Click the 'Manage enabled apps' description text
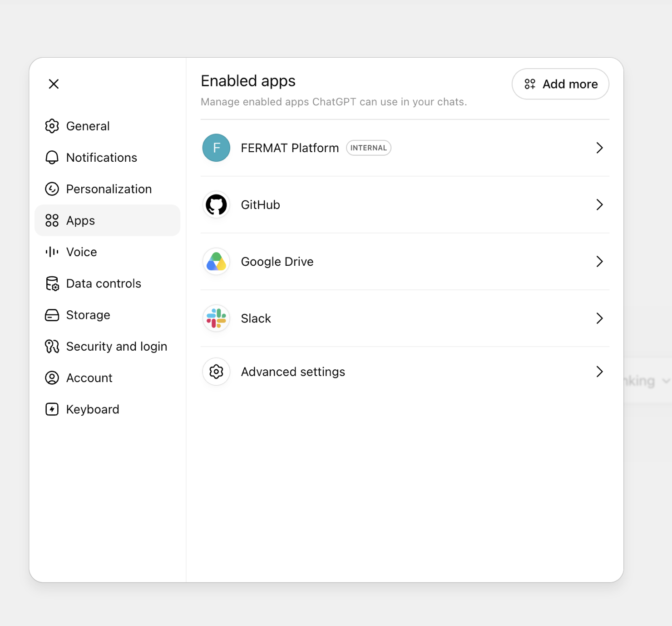The width and height of the screenshot is (672, 626). coord(334,102)
